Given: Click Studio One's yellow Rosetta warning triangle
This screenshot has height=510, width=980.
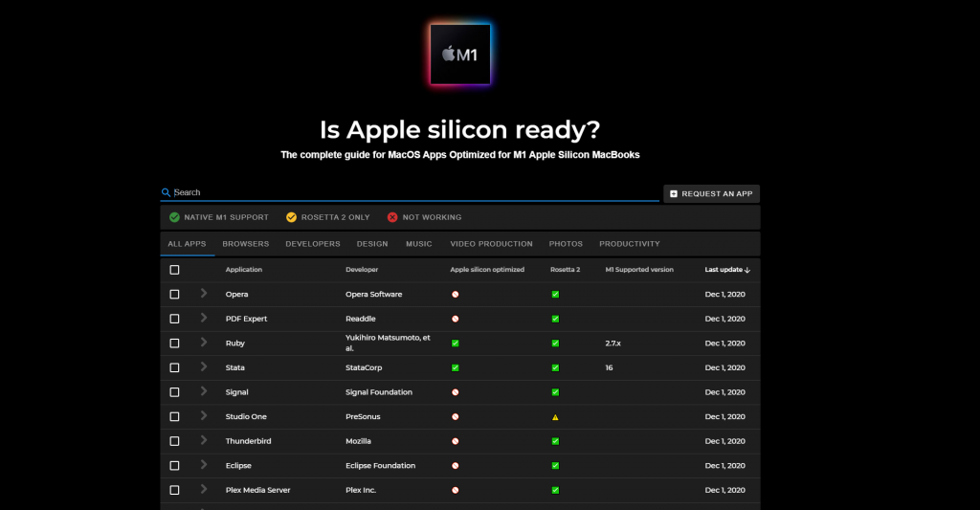Looking at the screenshot, I should pyautogui.click(x=555, y=417).
